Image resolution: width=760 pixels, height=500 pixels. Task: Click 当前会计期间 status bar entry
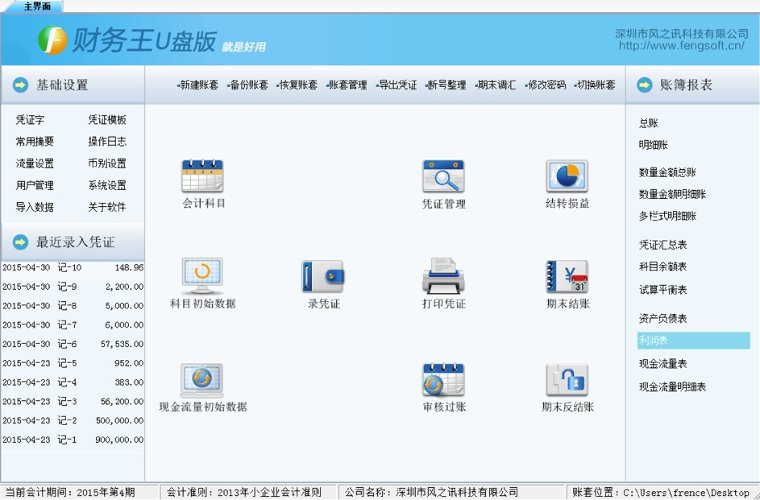pyautogui.click(x=70, y=492)
